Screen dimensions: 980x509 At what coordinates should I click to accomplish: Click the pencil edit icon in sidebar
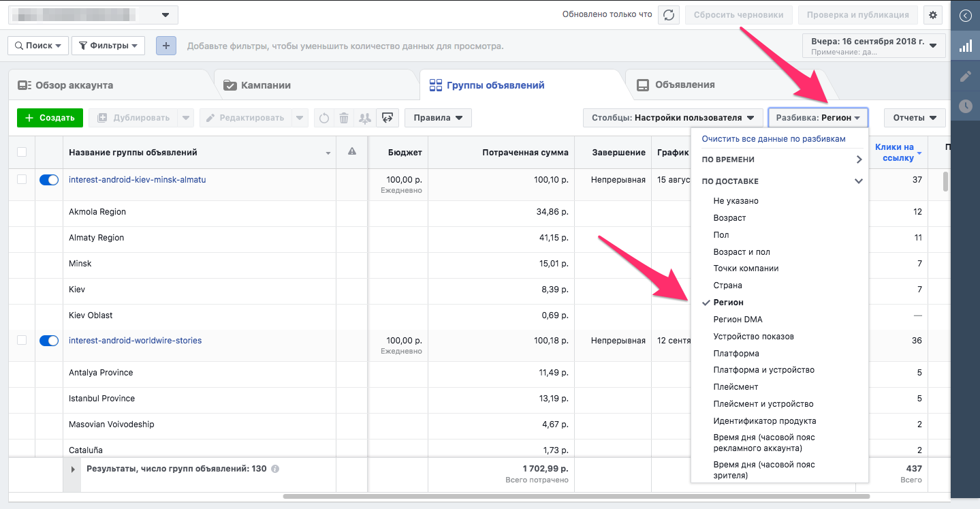tap(965, 76)
